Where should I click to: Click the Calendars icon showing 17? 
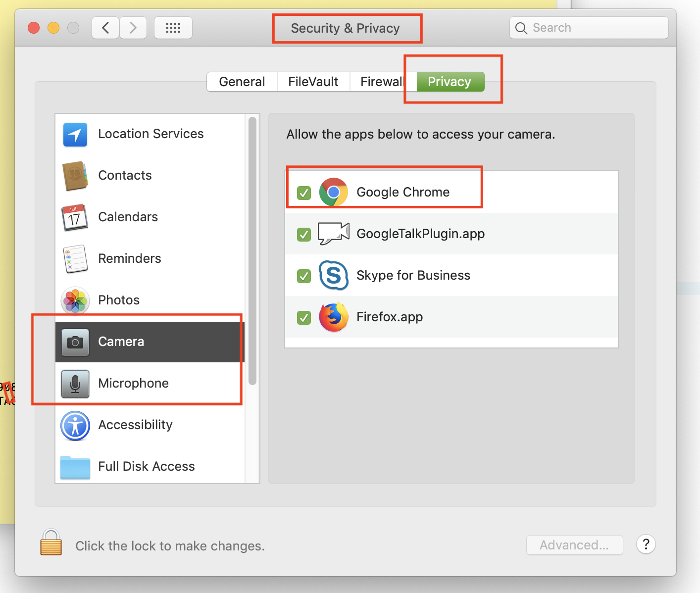75,217
